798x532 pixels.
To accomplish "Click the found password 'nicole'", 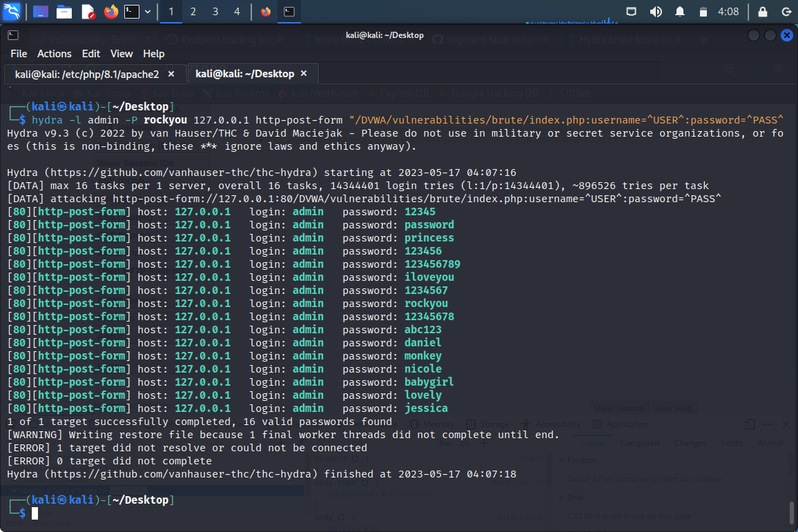I will click(423, 368).
